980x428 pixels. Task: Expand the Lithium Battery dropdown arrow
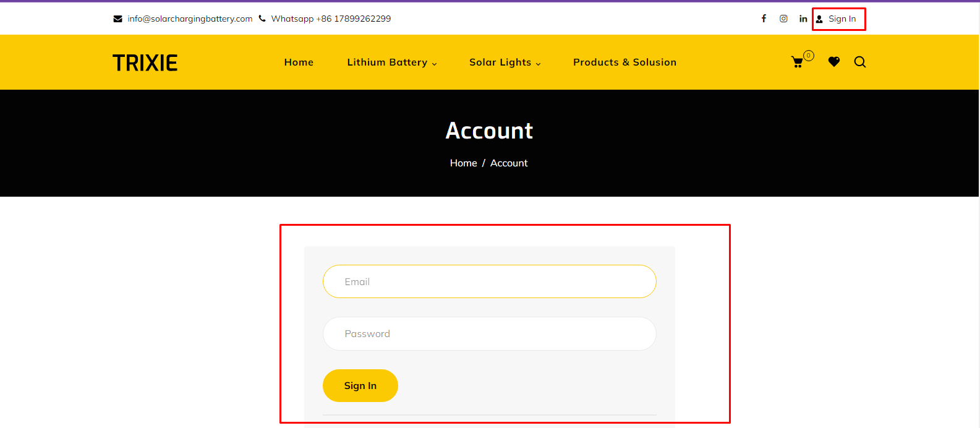click(x=434, y=64)
